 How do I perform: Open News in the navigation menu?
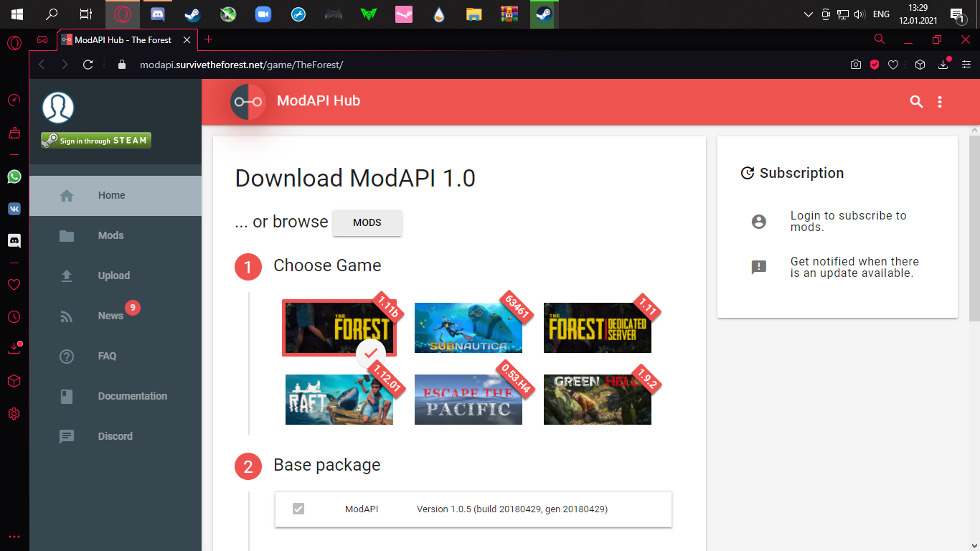[x=116, y=316]
